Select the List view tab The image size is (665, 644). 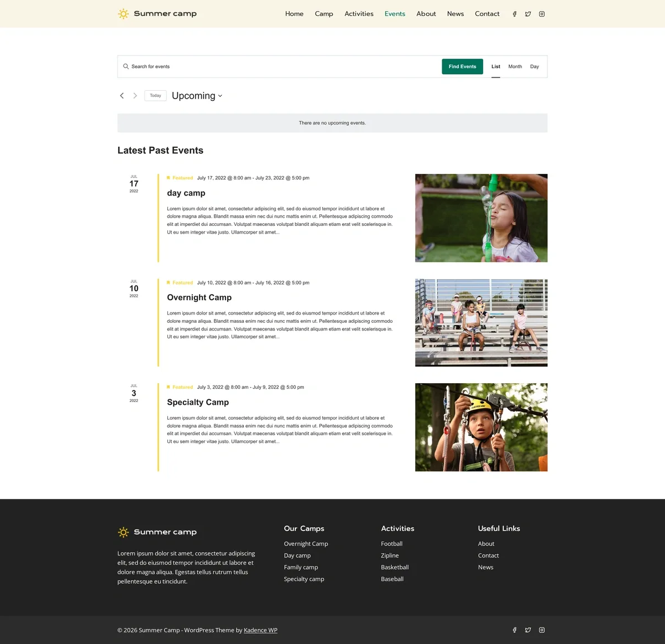click(495, 66)
